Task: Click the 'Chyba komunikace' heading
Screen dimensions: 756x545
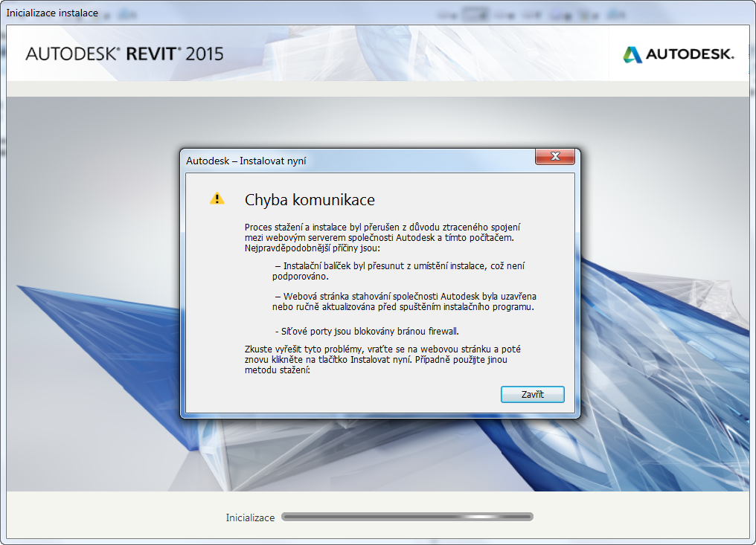Action: 310,200
